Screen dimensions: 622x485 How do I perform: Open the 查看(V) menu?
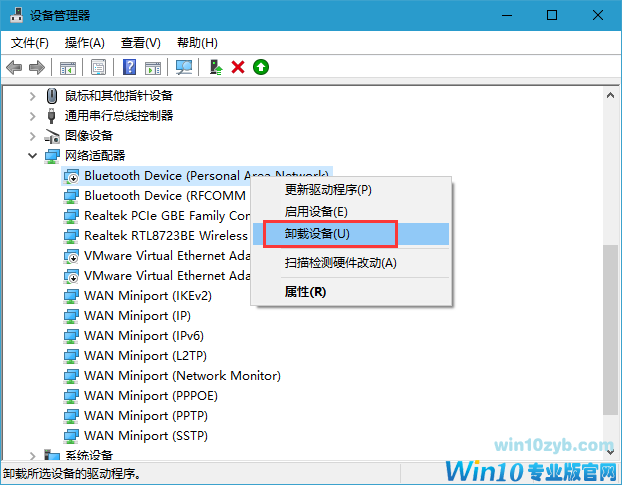tap(140, 43)
